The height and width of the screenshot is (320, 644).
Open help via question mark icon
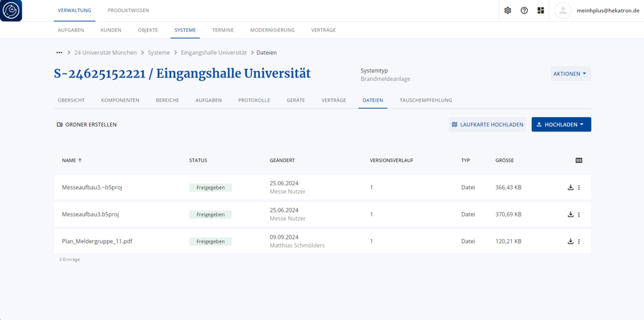coord(524,11)
